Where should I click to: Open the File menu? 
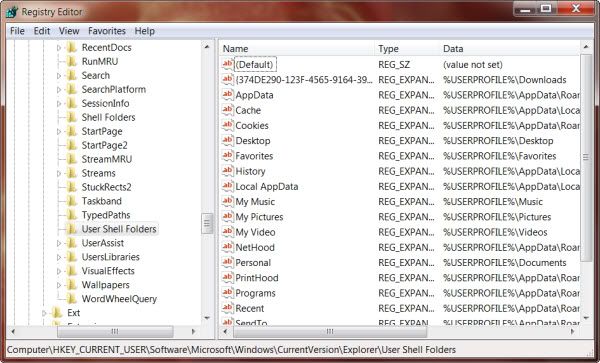(x=17, y=31)
